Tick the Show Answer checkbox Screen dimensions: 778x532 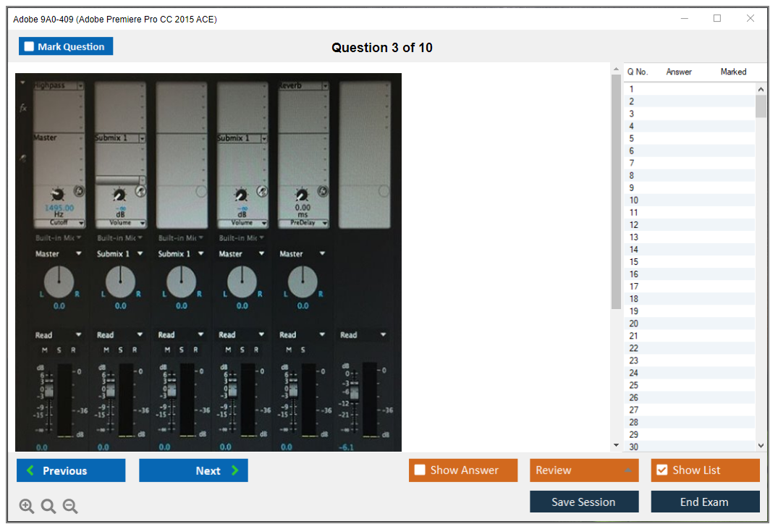click(x=420, y=470)
